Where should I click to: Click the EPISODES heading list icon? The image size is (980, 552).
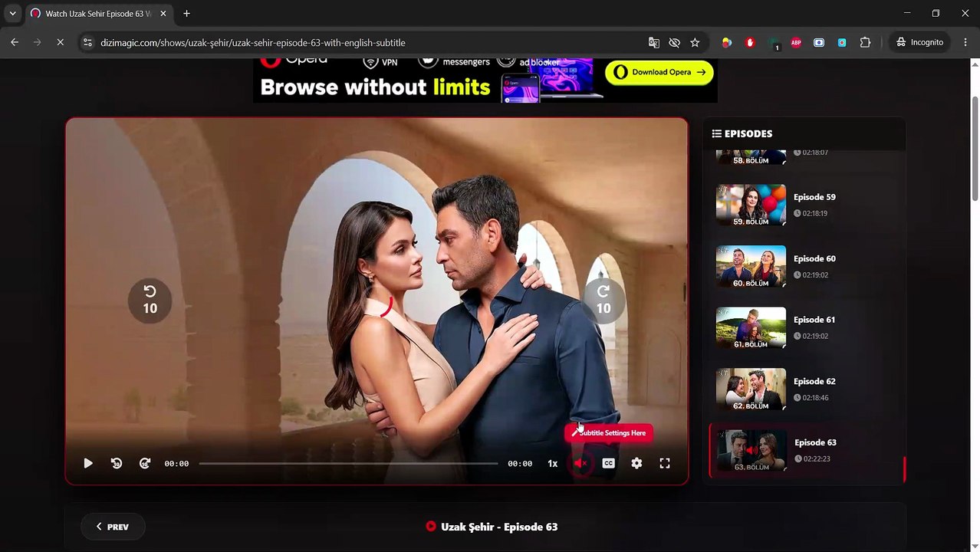point(716,133)
